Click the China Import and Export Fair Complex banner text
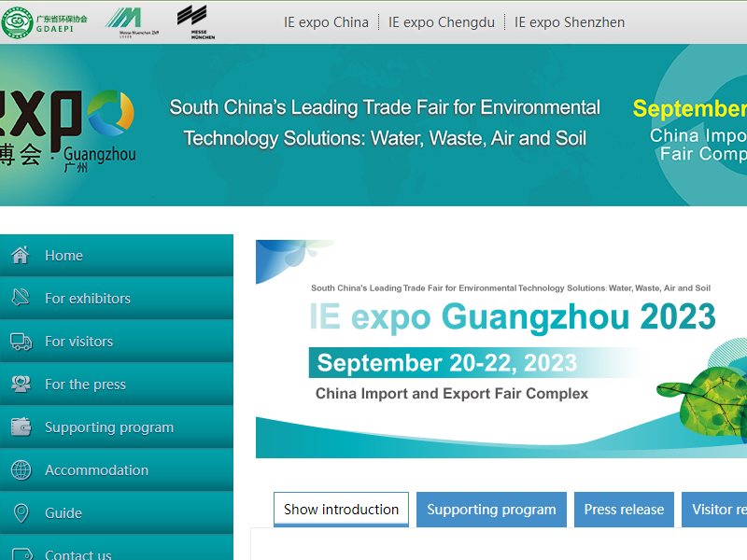 coord(452,394)
